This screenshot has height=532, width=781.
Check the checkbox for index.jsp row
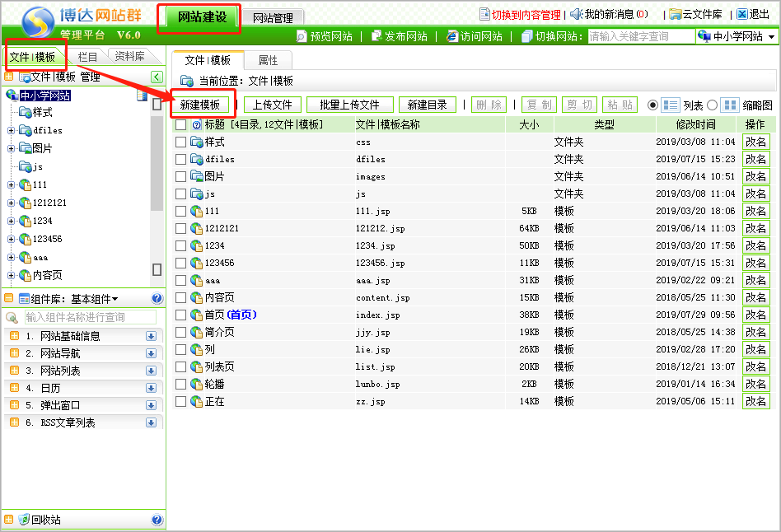click(181, 315)
